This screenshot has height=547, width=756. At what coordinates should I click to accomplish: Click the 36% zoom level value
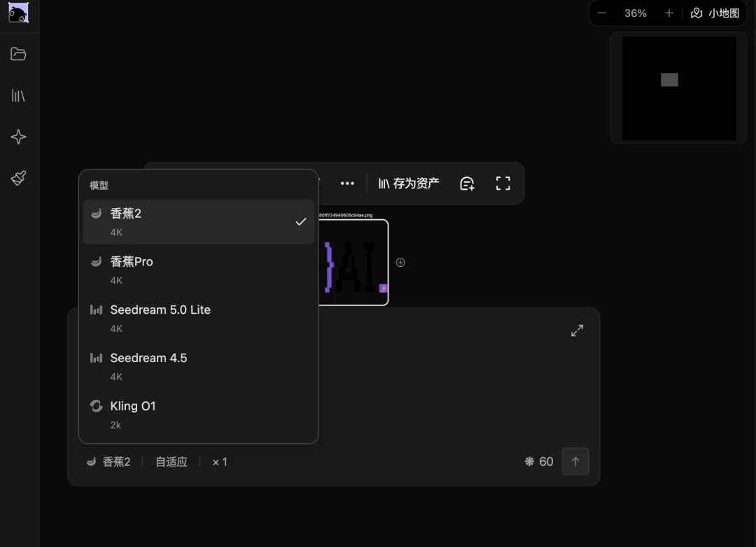(x=636, y=13)
